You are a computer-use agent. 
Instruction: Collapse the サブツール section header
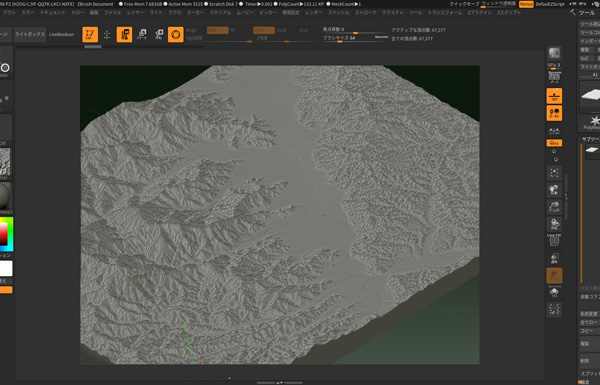591,139
